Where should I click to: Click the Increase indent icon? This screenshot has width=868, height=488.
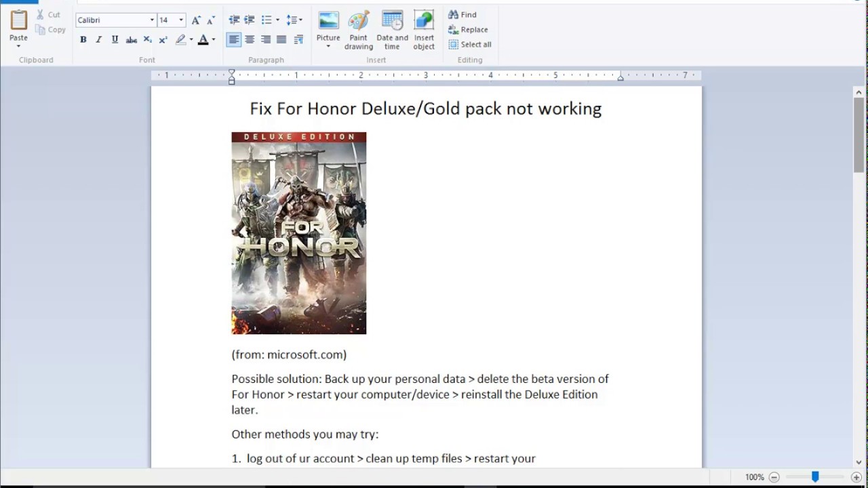pos(250,20)
